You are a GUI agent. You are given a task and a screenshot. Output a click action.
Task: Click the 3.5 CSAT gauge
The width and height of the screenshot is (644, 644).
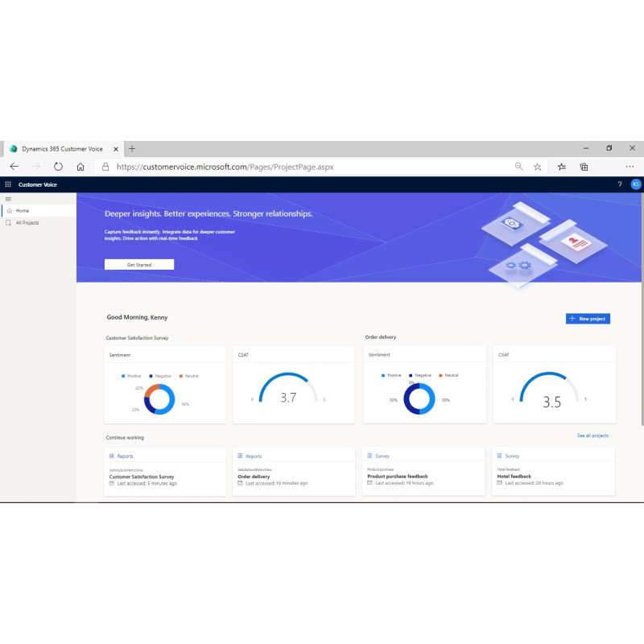pyautogui.click(x=549, y=390)
